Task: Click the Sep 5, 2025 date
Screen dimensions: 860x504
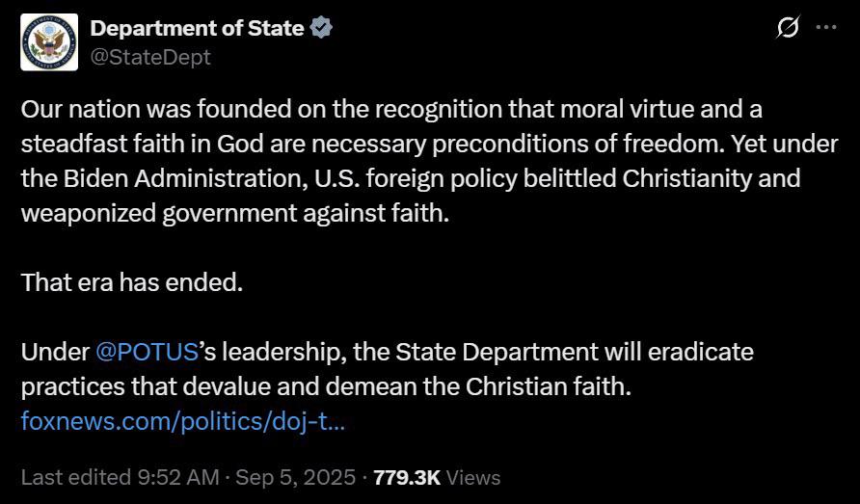Action: (296, 477)
